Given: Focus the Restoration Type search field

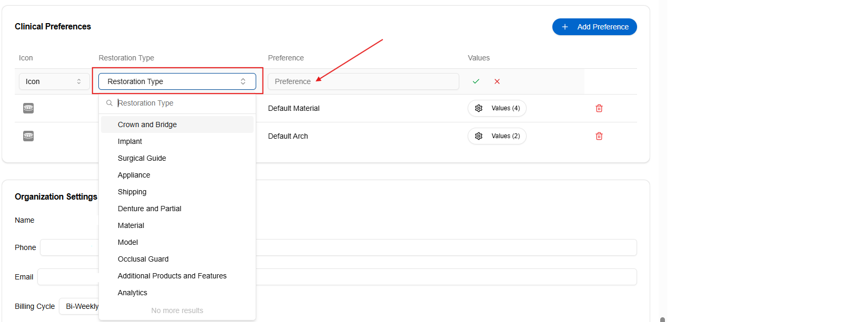Looking at the screenshot, I should (x=181, y=103).
